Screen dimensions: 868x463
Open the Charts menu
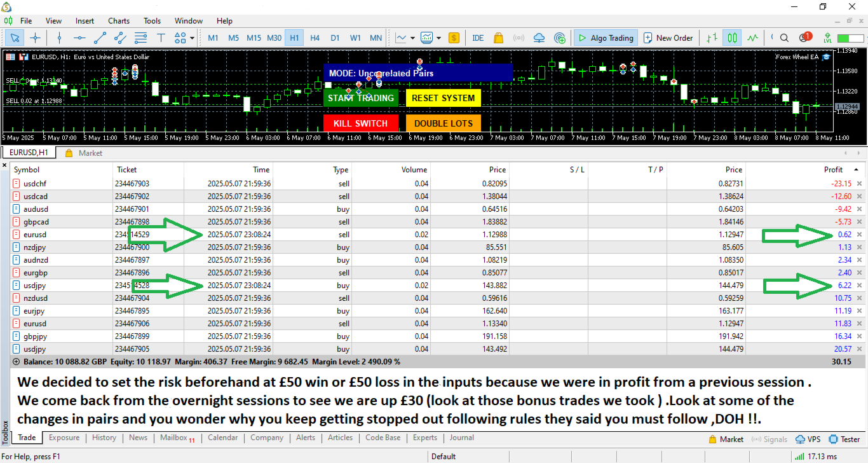(x=119, y=21)
